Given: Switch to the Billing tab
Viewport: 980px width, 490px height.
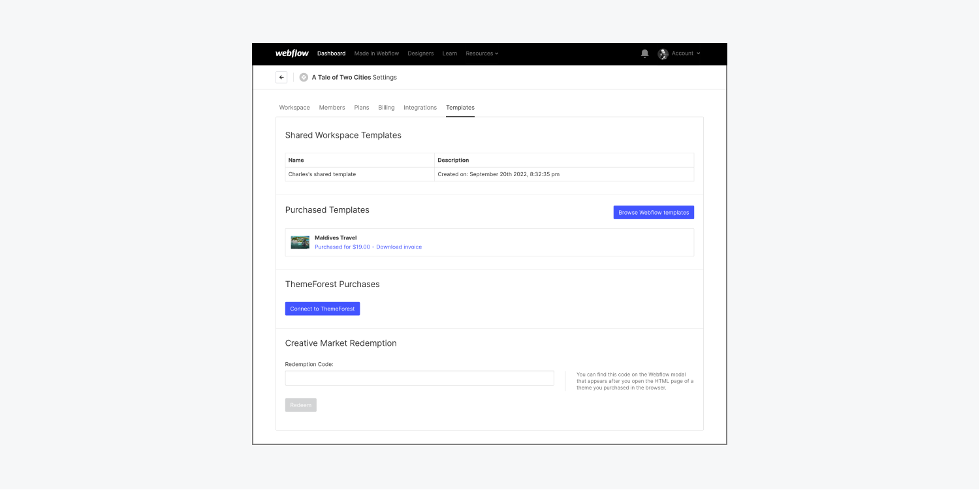Looking at the screenshot, I should (387, 108).
